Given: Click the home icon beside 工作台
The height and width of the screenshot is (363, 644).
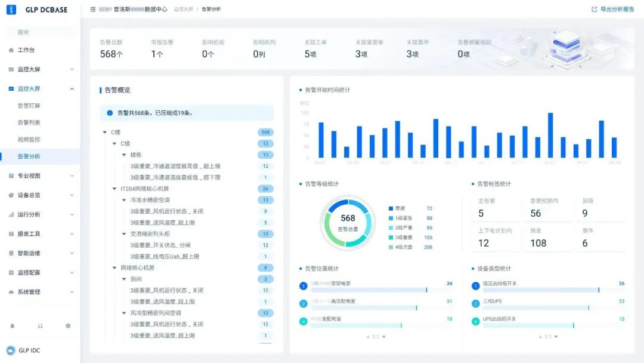Looking at the screenshot, I should (x=11, y=50).
